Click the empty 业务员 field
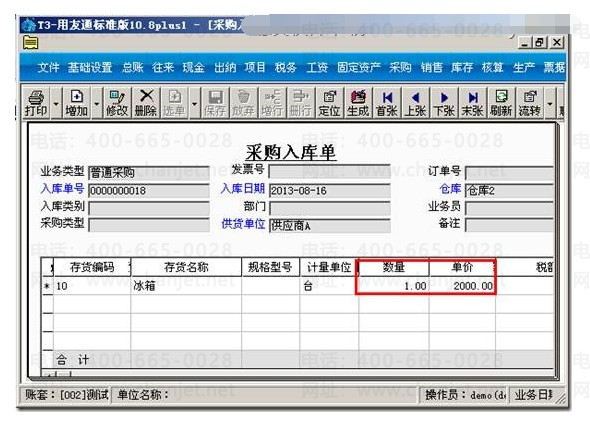This screenshot has height=423, width=590. coord(509,208)
